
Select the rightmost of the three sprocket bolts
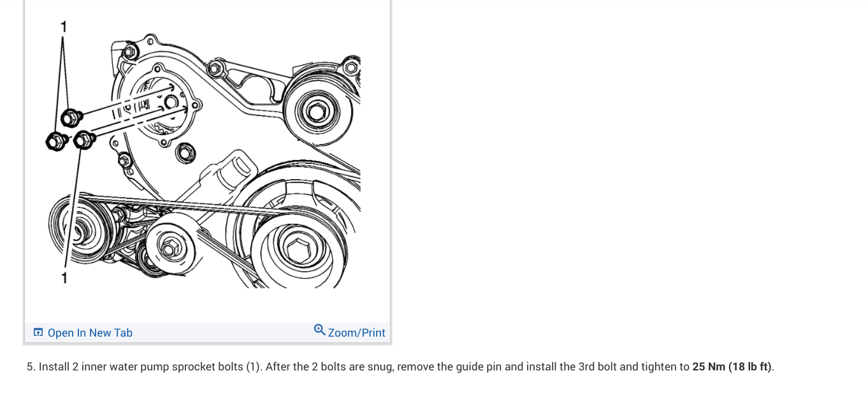click(84, 140)
